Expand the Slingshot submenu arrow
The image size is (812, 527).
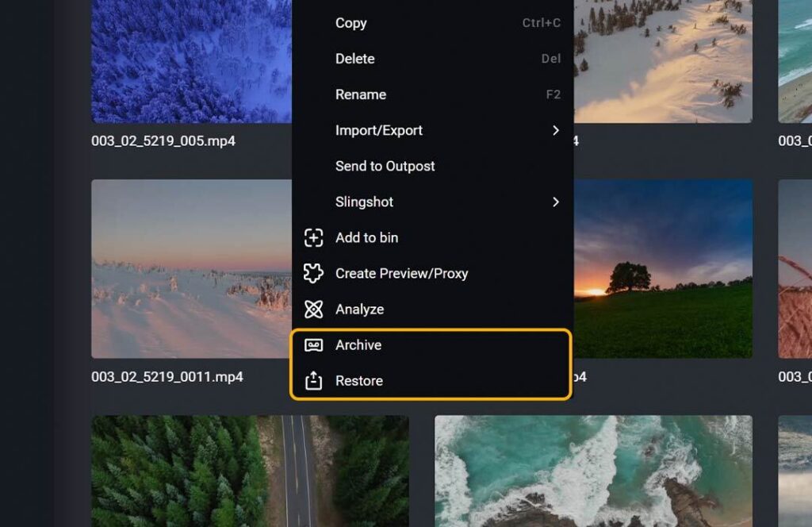point(555,202)
